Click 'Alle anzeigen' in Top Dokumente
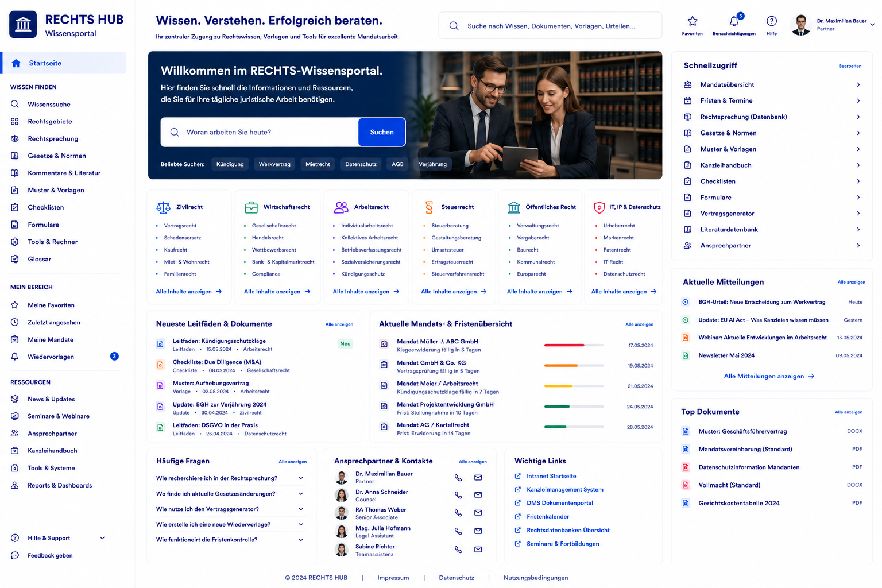 849,412
